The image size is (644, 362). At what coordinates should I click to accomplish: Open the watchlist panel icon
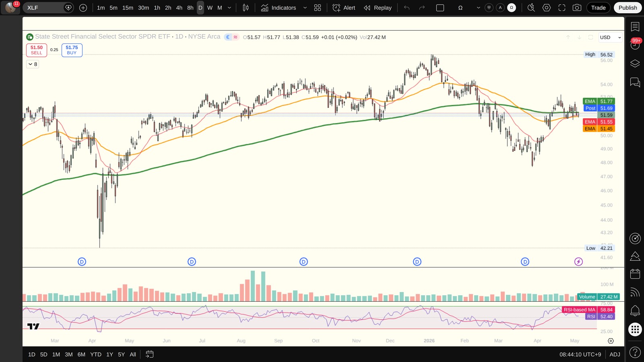tap(635, 27)
